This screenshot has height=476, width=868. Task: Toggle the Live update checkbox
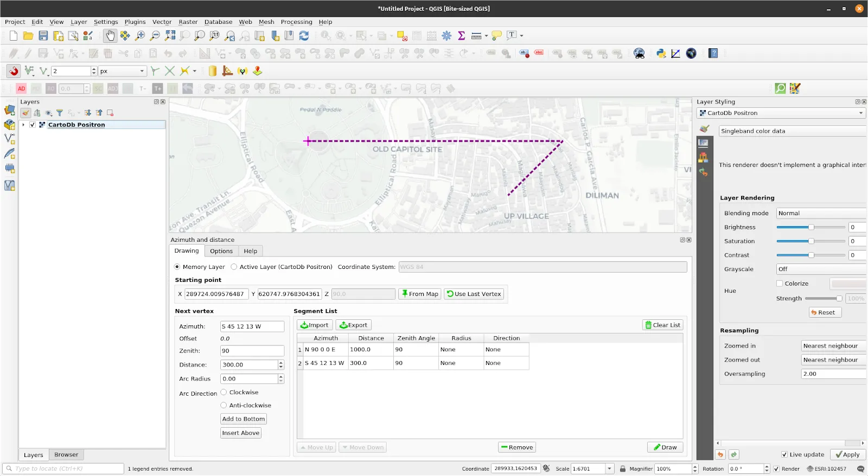coord(784,455)
